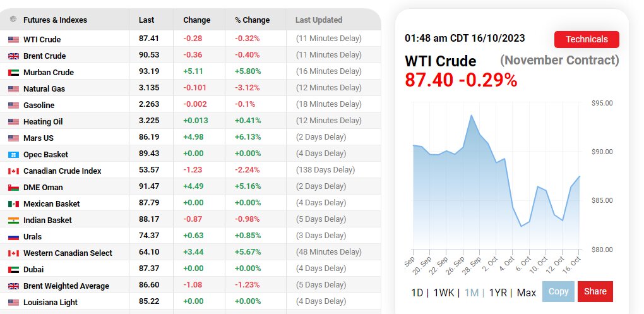Click the Indian flag beside Indian Basket
This screenshot has width=644, height=314.
(x=13, y=220)
